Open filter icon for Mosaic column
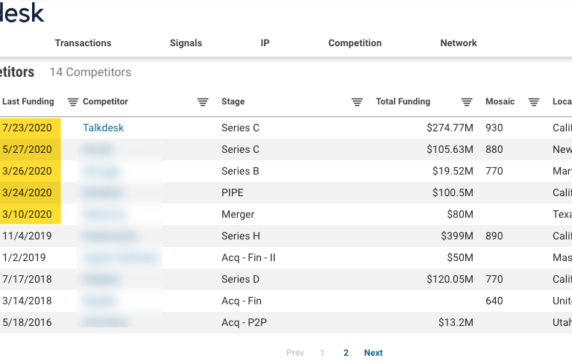Screen dimensions: 572x364 coord(534,102)
